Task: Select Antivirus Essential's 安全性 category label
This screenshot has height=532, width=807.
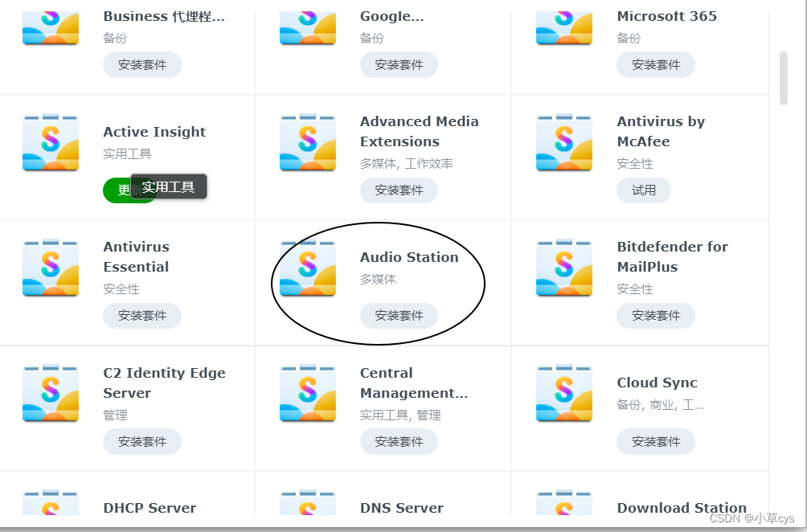Action: click(x=121, y=289)
